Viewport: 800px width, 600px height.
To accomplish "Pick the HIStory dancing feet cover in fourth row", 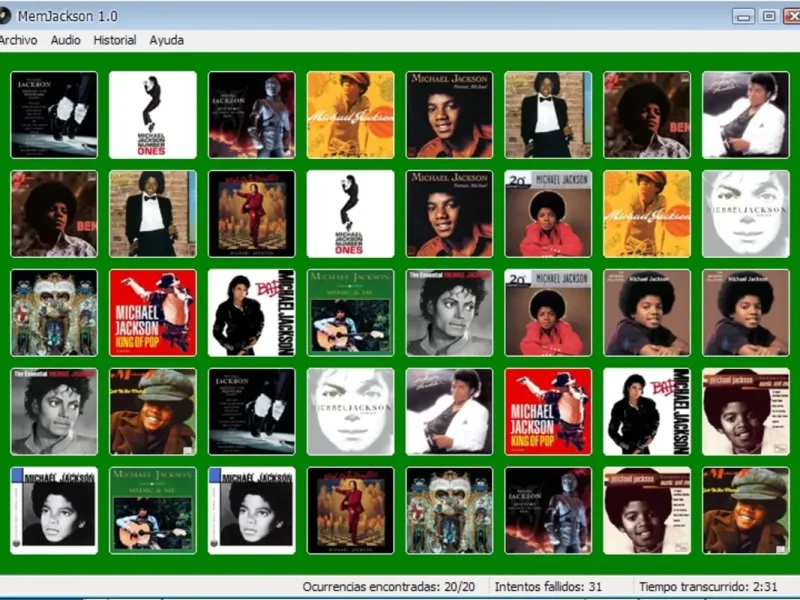I will click(x=252, y=412).
